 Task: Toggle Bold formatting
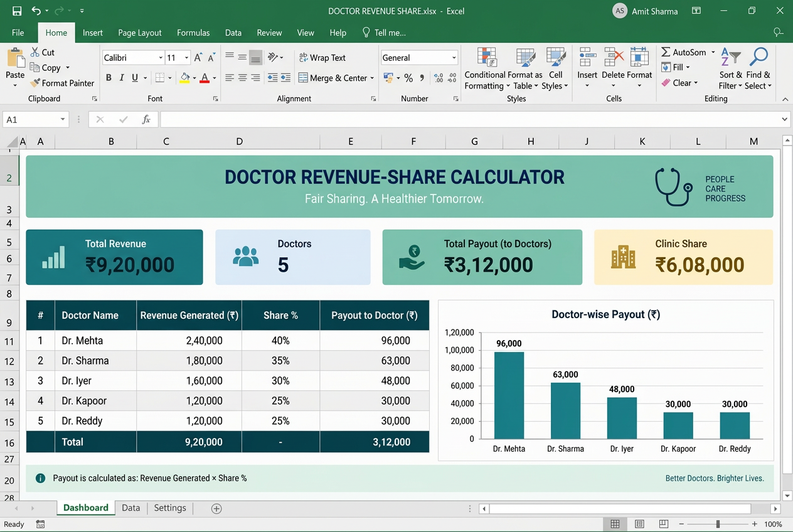coord(109,78)
